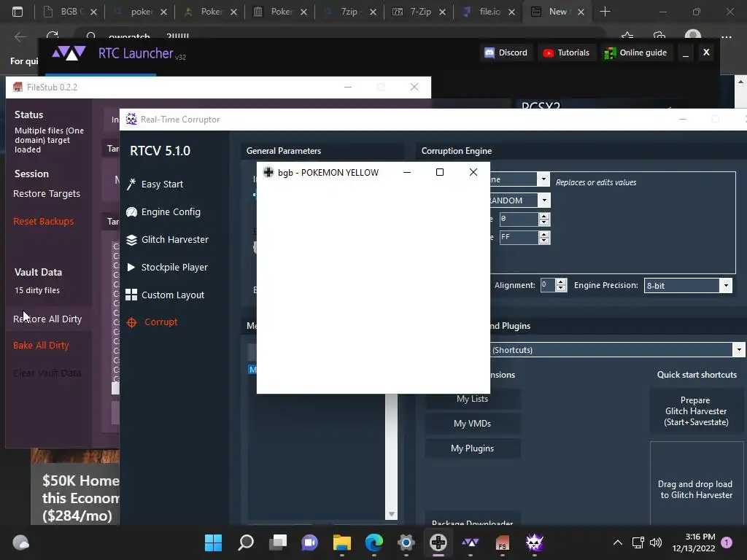The height and width of the screenshot is (560, 747).
Task: Open browser settings and more menu
Action: 726,36
